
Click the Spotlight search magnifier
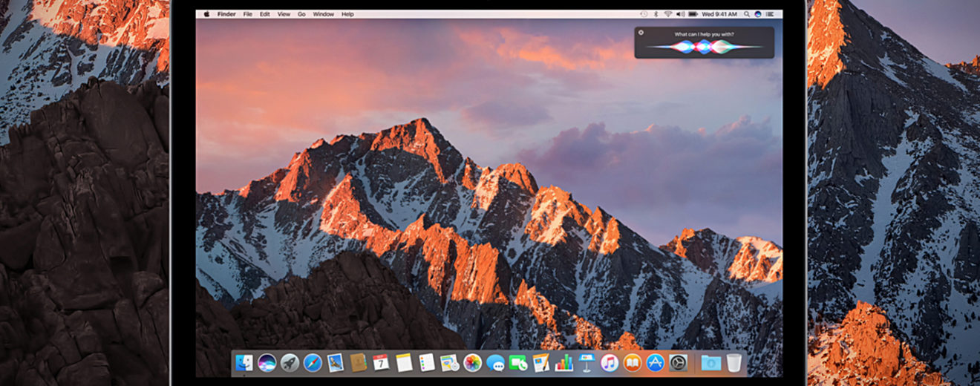(x=746, y=14)
